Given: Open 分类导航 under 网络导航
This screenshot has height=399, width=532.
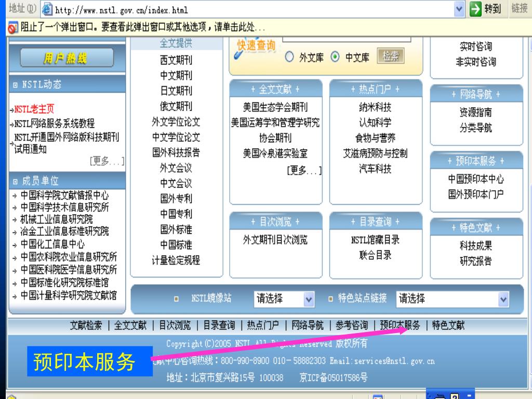Looking at the screenshot, I should [x=476, y=128].
